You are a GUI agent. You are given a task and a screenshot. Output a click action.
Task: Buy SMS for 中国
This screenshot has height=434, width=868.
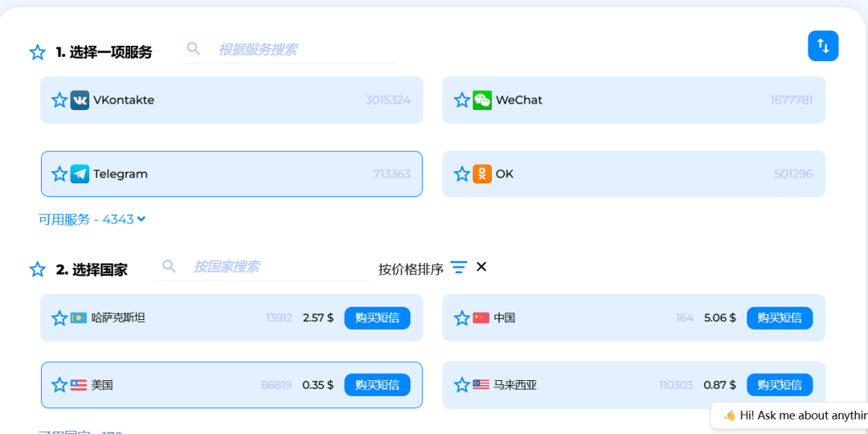tap(780, 318)
